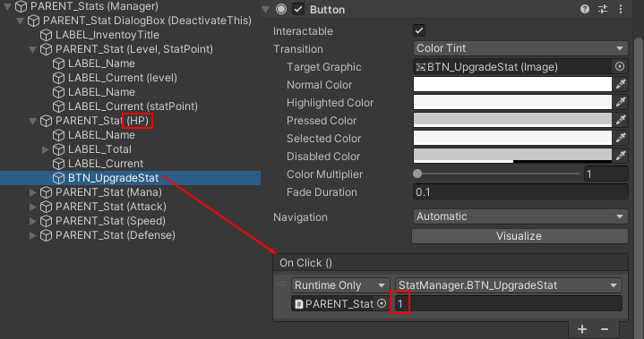Click cube icon of PARENT_Stat (Defense)
The width and height of the screenshot is (644, 339).
[x=46, y=235]
